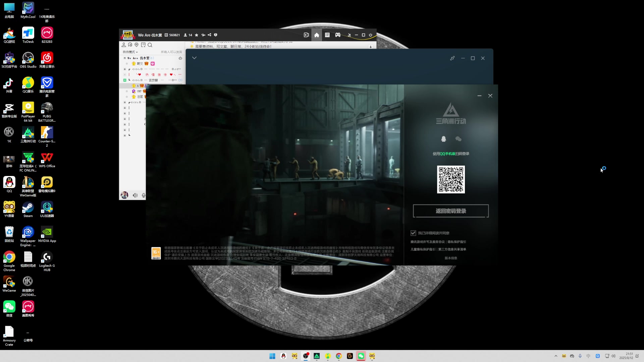Click the YY channel ID 560821

pos(172,35)
